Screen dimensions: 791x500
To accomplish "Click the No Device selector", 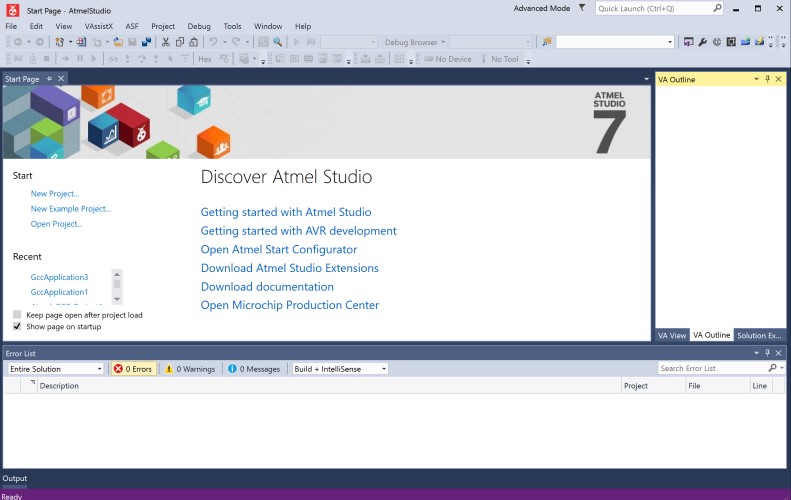I will coord(447,59).
